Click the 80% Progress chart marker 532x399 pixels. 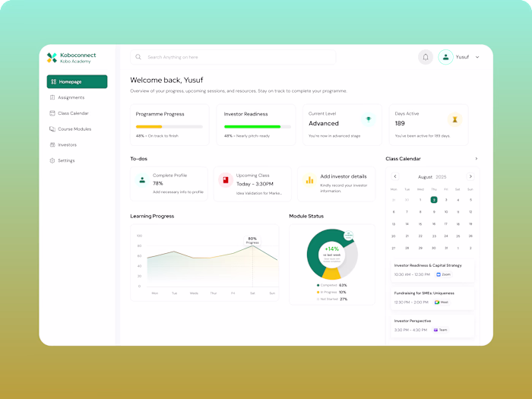point(252,240)
